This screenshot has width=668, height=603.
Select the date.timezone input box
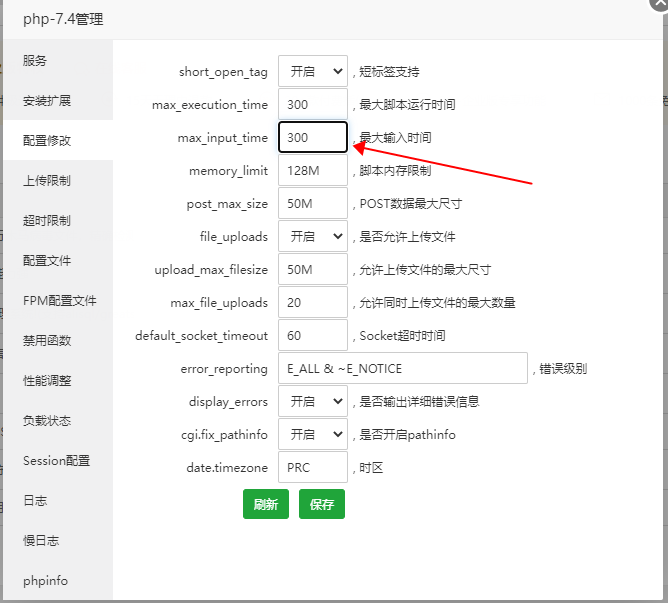coord(312,468)
